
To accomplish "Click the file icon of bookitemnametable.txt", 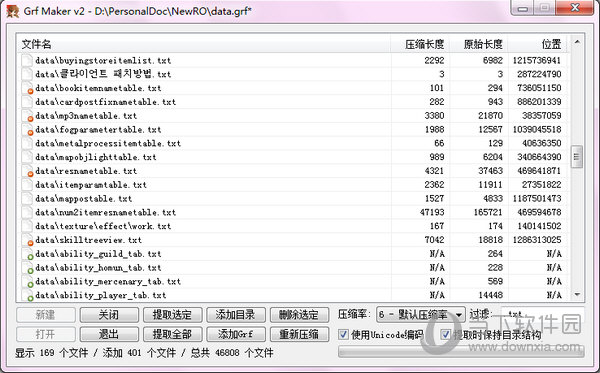I will (27, 88).
